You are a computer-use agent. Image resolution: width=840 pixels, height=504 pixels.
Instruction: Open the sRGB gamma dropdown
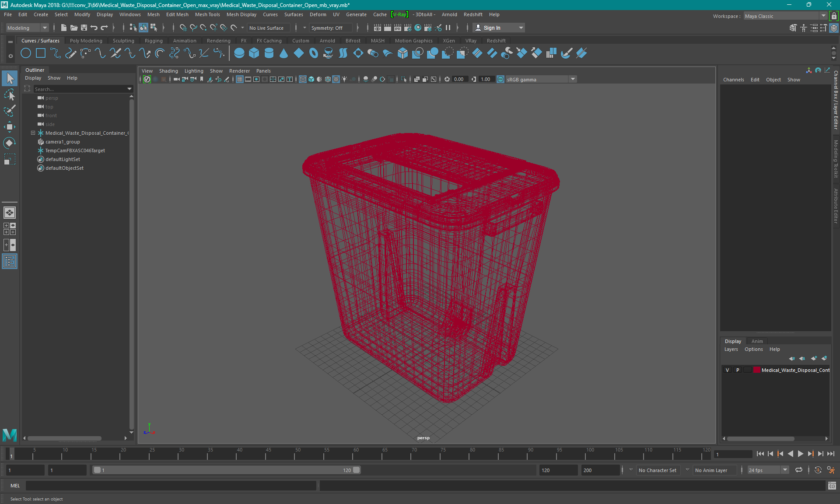coord(541,79)
